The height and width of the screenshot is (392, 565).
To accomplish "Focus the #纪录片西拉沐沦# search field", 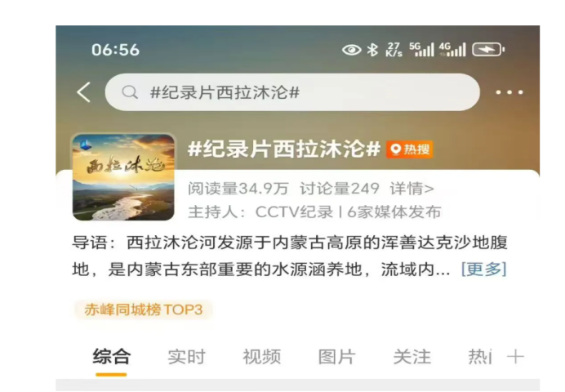I will point(292,92).
